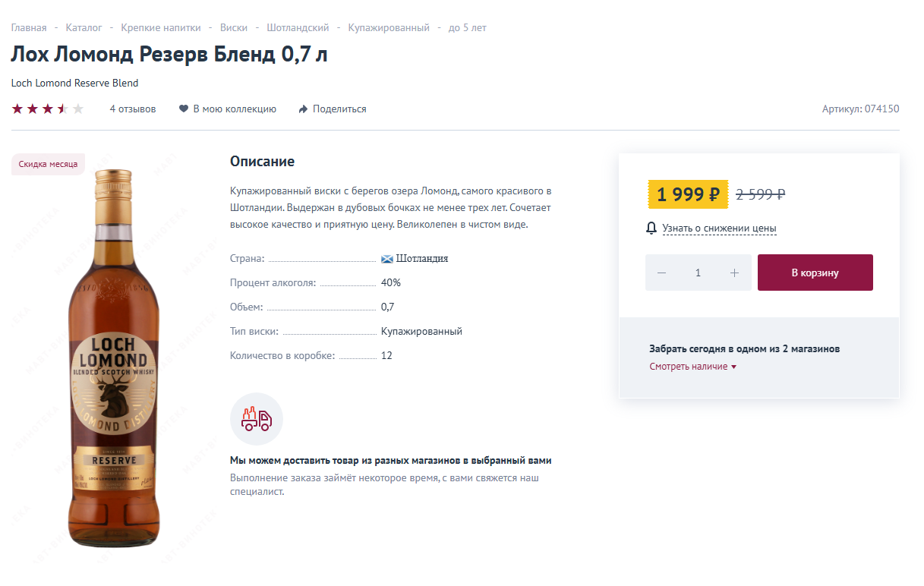
Task: Click the first rating star
Action: pos(17,109)
